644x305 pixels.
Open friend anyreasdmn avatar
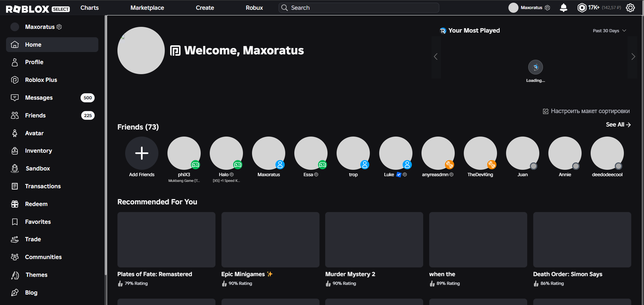[438, 153]
